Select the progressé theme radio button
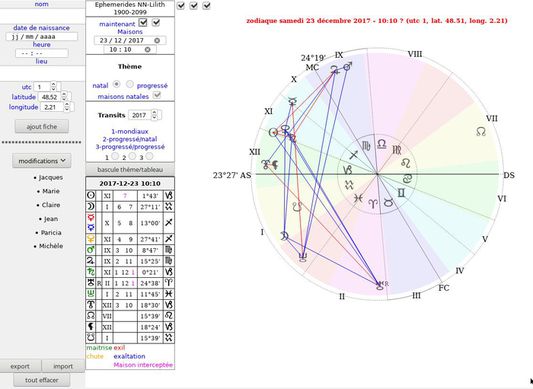Viewport: 533px width, 389px height. 130,84
